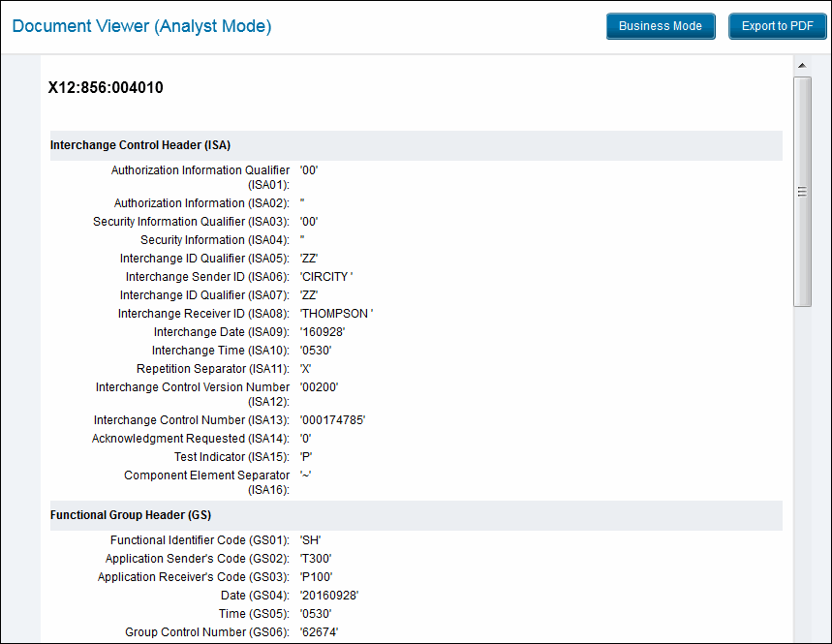Image resolution: width=832 pixels, height=644 pixels.
Task: Click the Interchange Control Header (ISA) section header
Action: tap(140, 145)
